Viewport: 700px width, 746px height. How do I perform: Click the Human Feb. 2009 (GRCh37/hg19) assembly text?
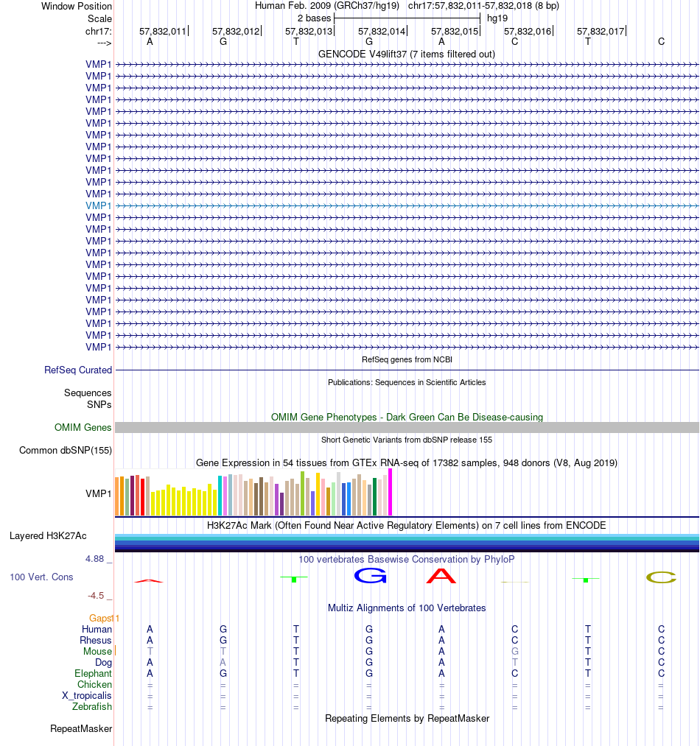[x=326, y=6]
